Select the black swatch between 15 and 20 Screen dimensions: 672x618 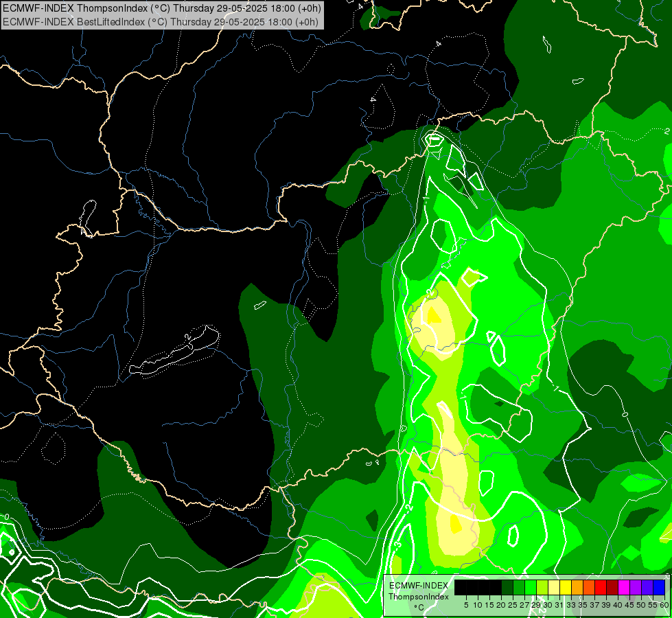(x=496, y=587)
